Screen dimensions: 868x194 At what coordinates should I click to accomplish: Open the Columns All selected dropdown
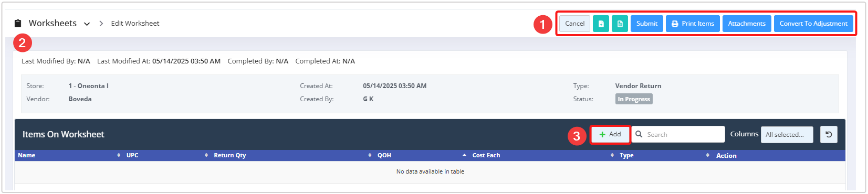point(787,135)
